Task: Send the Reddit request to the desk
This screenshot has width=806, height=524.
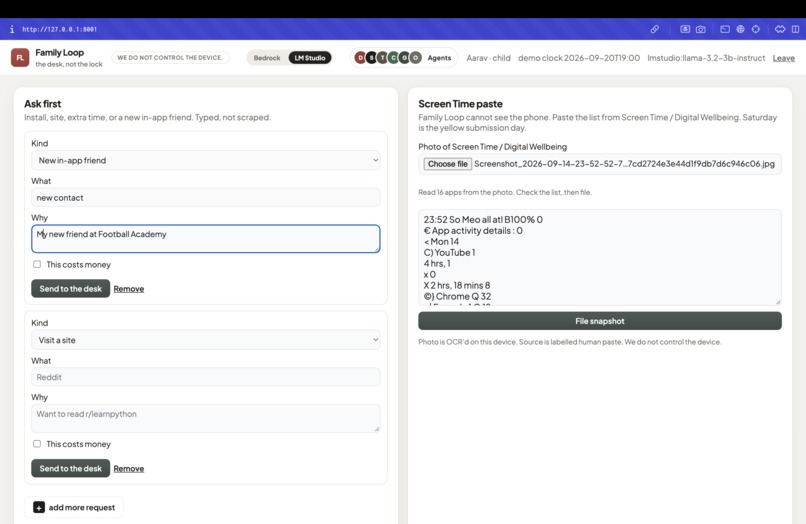Action: (70, 468)
